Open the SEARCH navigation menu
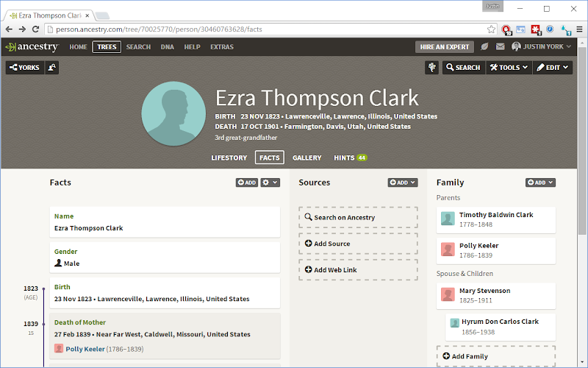The image size is (588, 368). tap(138, 47)
